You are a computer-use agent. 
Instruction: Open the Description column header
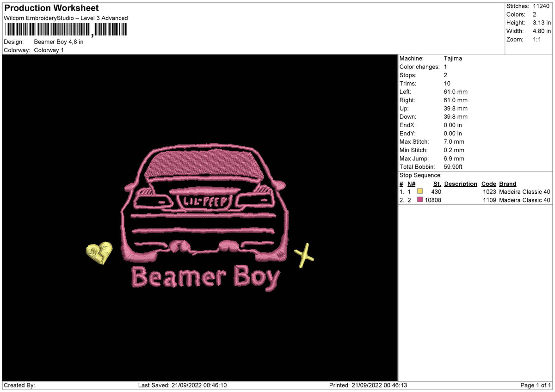461,184
